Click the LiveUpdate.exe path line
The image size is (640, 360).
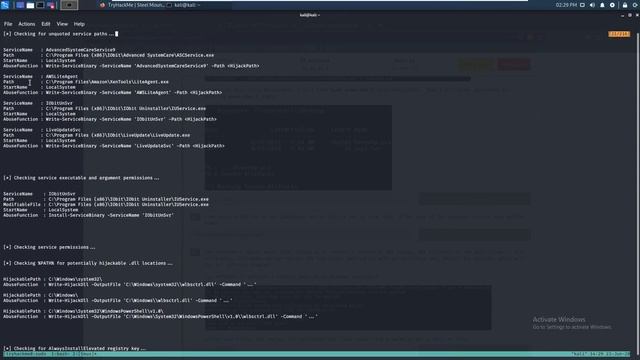coord(96,135)
